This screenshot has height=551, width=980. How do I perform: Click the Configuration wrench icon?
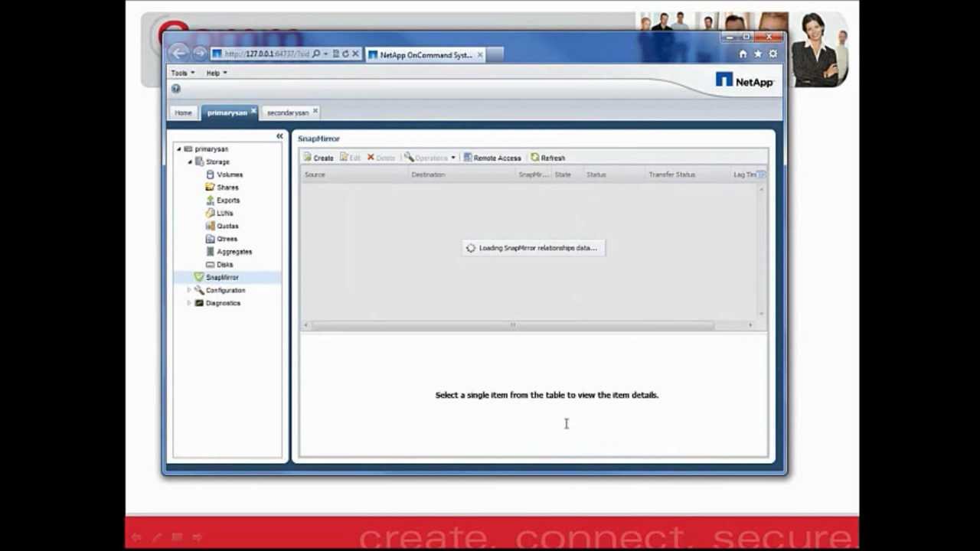tap(199, 290)
